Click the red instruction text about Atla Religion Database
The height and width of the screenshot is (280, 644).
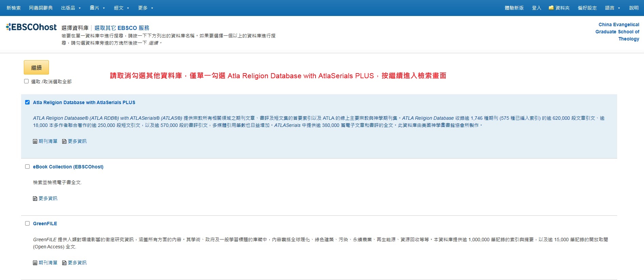pyautogui.click(x=278, y=76)
